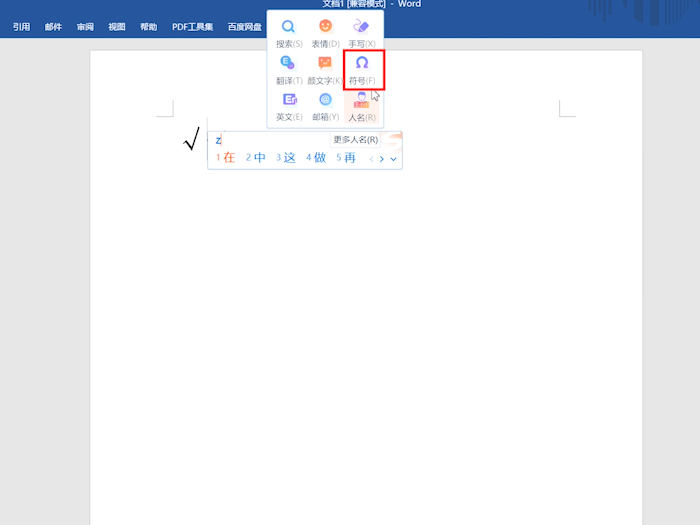Open the 符号(F) symbol tool
This screenshot has height=525, width=700.
coord(362,70)
